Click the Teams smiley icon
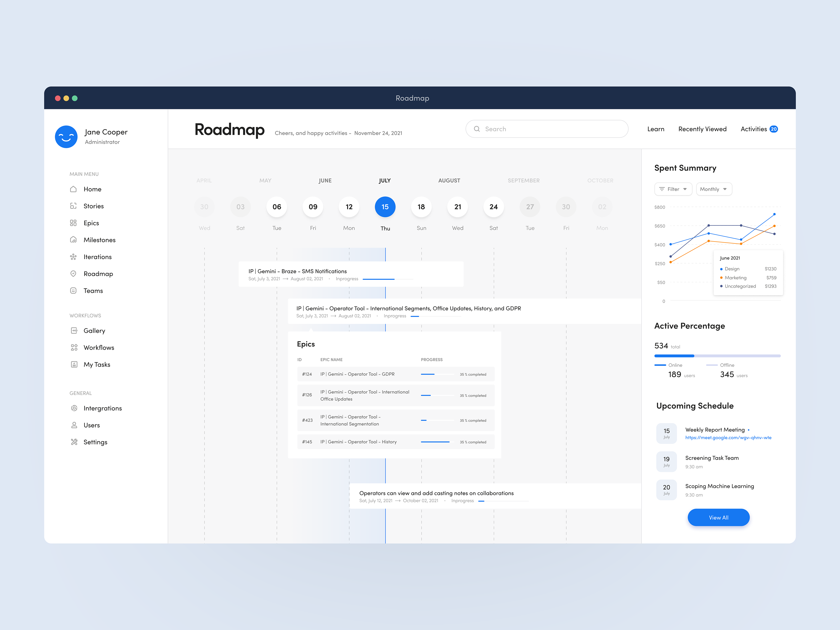This screenshot has height=630, width=840. pos(73,291)
